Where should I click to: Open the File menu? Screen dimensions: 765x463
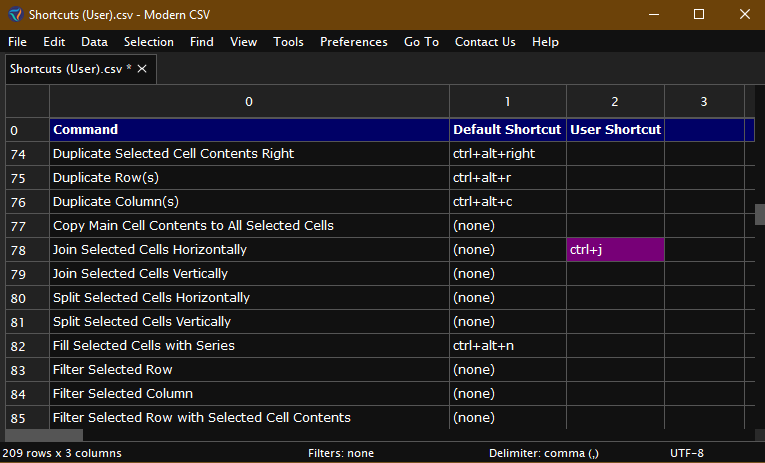pyautogui.click(x=17, y=42)
